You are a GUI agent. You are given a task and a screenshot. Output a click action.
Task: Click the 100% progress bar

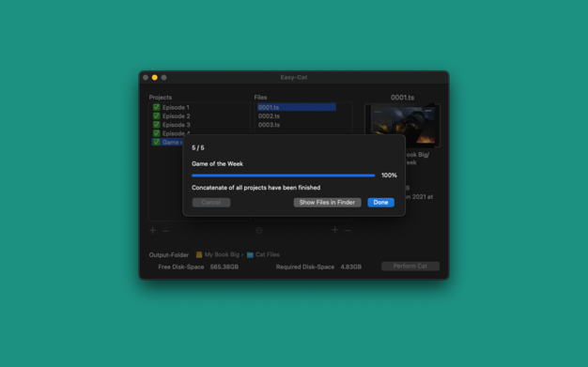tap(283, 176)
